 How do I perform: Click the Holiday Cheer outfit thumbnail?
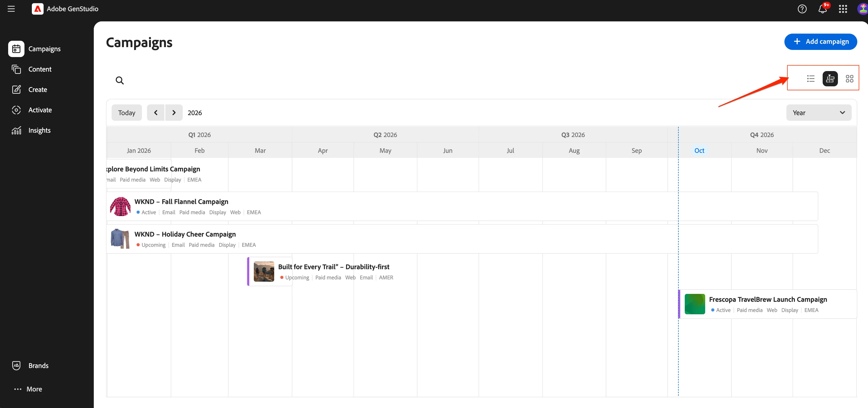[x=120, y=239]
